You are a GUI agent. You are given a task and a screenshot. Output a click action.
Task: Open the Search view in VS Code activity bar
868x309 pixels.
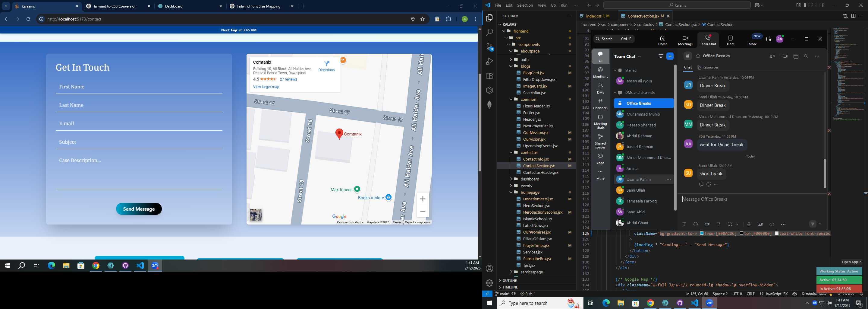click(x=489, y=32)
